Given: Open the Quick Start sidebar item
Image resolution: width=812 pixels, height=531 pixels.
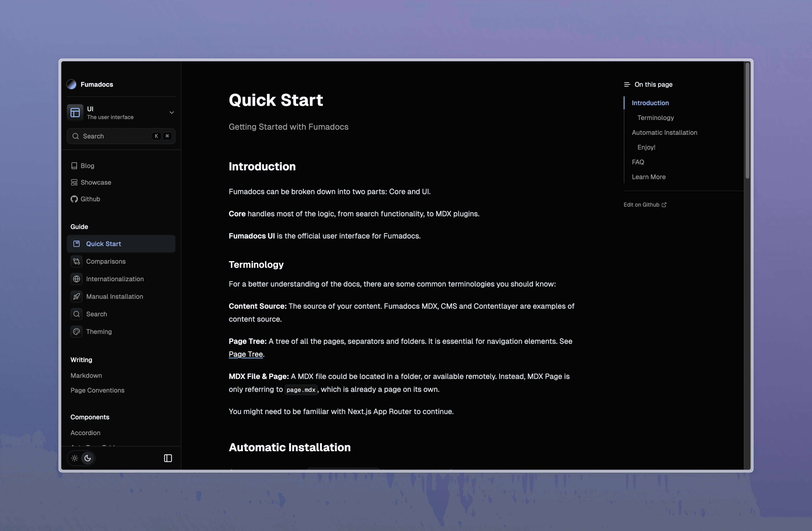Looking at the screenshot, I should 103,244.
